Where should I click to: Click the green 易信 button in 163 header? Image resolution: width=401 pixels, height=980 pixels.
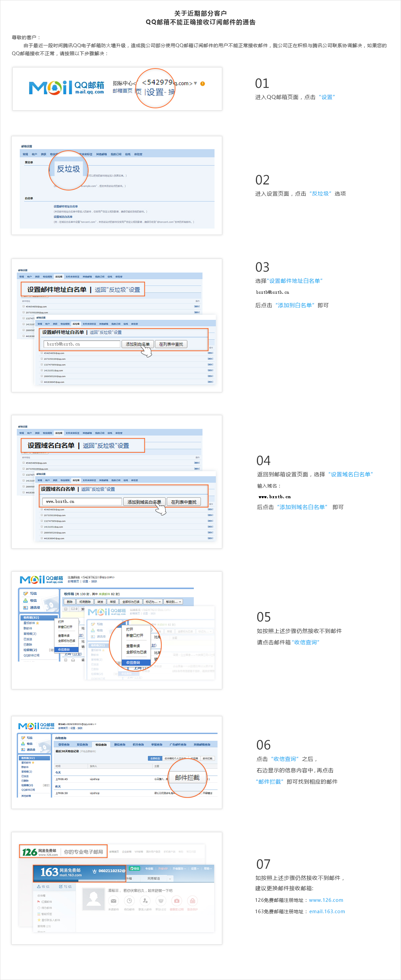click(x=135, y=868)
